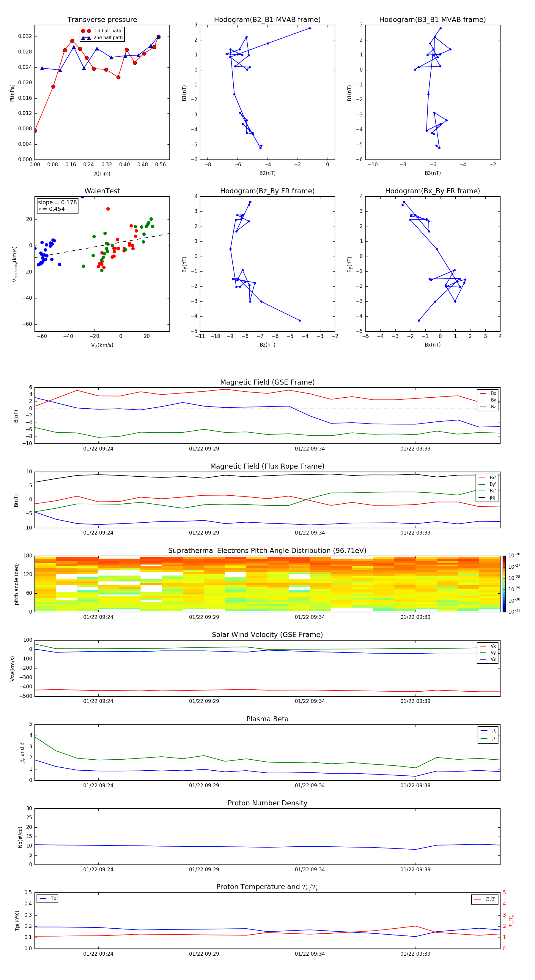This screenshot has width=535, height=980.
Task: Click 'Proton Temperature and Te/Tp' title
Action: 267,887
